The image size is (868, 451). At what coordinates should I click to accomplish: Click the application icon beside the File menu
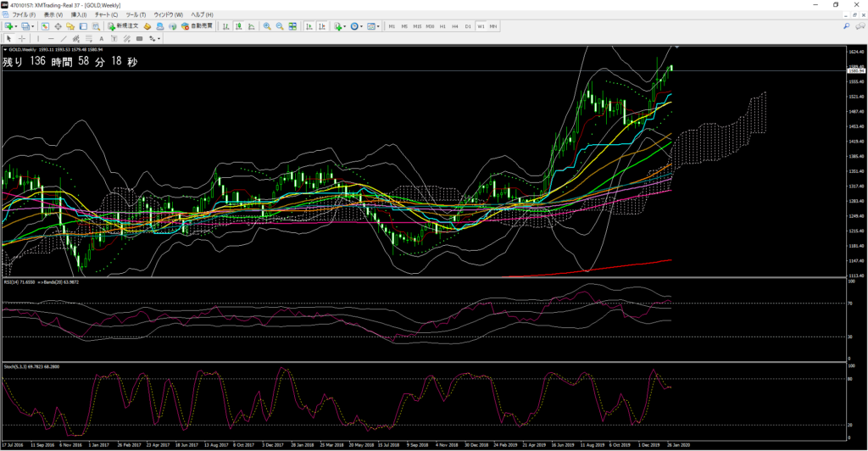click(x=6, y=14)
